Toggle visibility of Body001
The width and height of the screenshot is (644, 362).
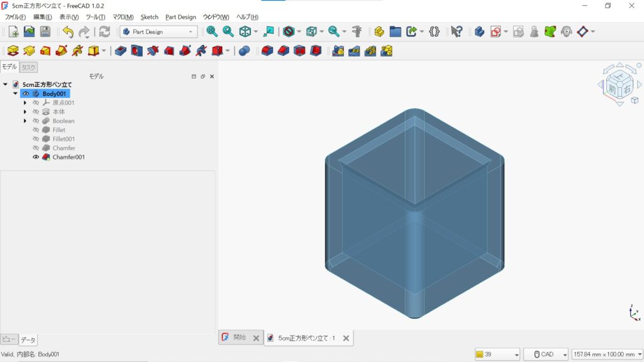pyautogui.click(x=26, y=94)
